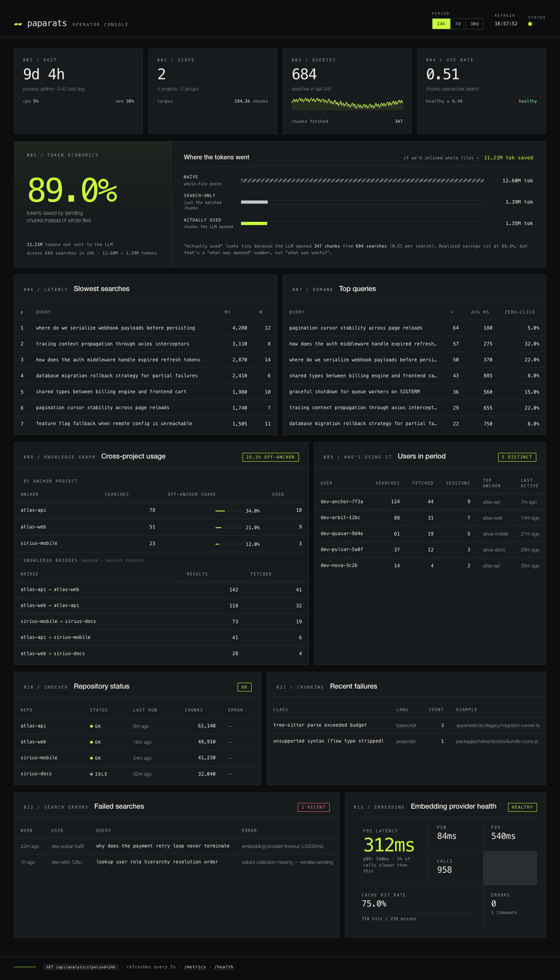Click the 0.51 use rate value
This screenshot has height=980, width=560.
[x=443, y=74]
